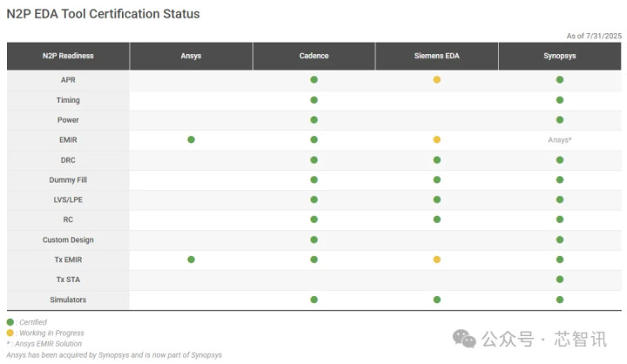Viewport: 627px width, 364px height.
Task: Click Siemens EDA Tx EMIR yellow dot
Action: (436, 260)
